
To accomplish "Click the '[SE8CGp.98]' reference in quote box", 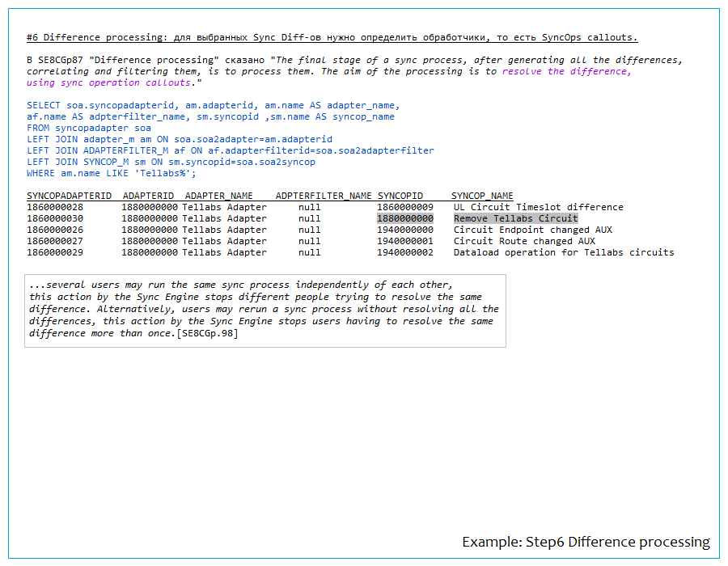I will (208, 332).
